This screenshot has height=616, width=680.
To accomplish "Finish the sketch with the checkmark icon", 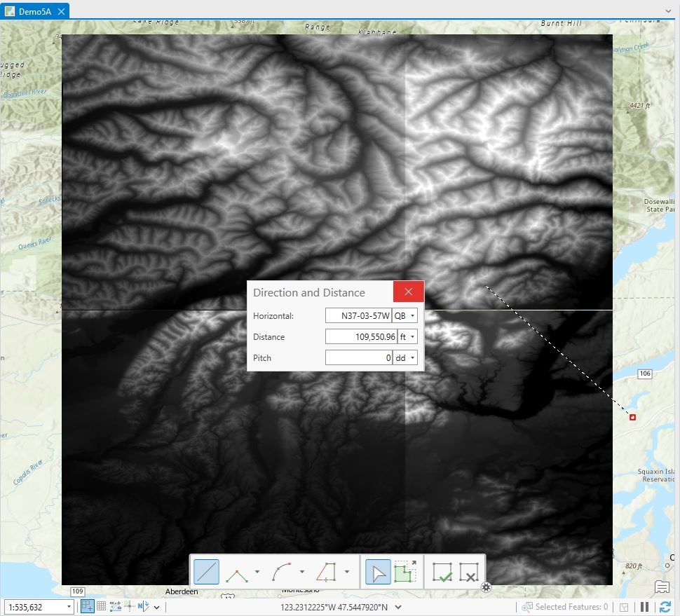I will pos(442,573).
